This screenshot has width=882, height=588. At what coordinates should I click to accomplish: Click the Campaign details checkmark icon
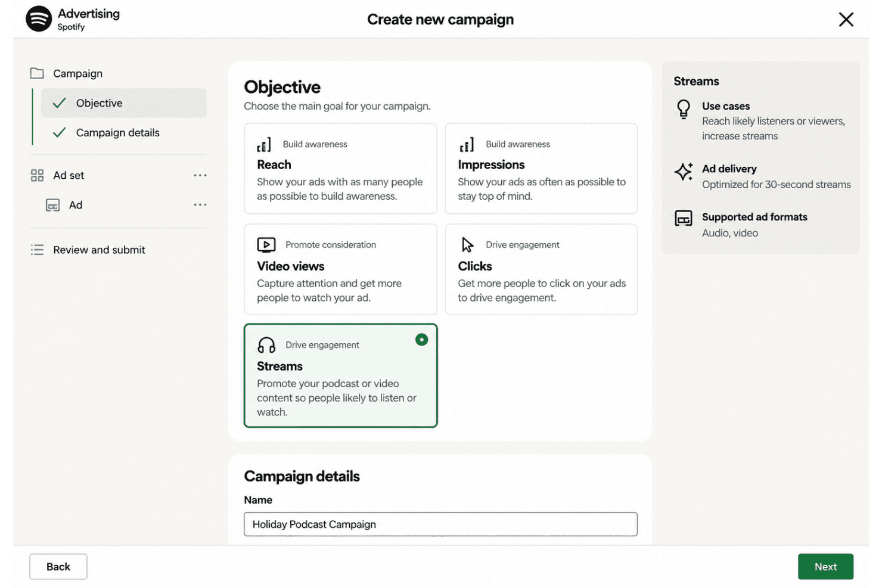point(59,133)
